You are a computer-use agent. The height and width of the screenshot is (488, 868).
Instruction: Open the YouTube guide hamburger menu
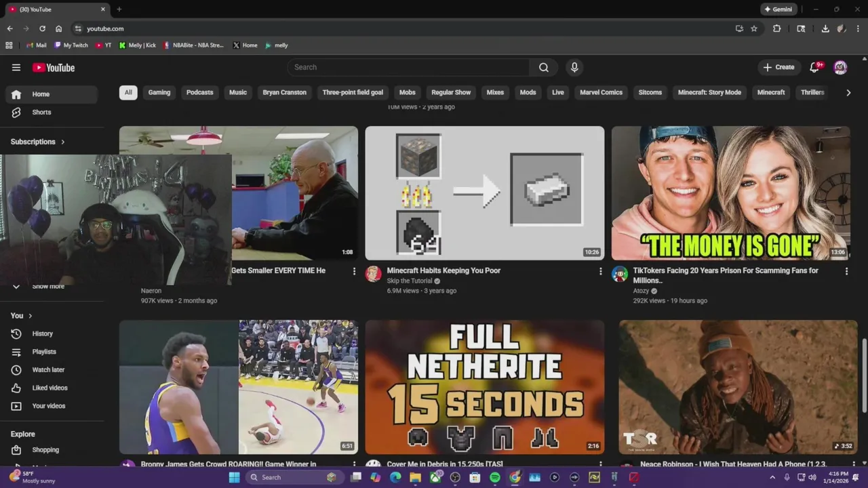(16, 67)
